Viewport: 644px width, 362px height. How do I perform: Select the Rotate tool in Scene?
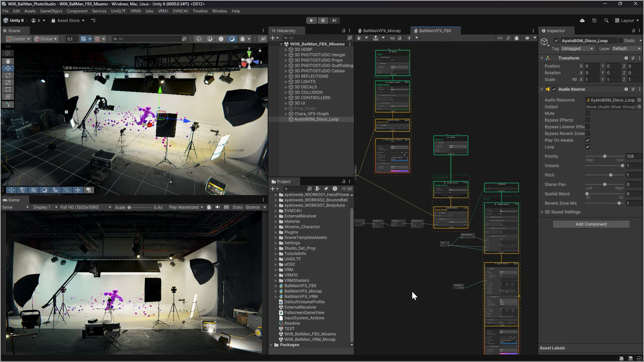point(8,75)
